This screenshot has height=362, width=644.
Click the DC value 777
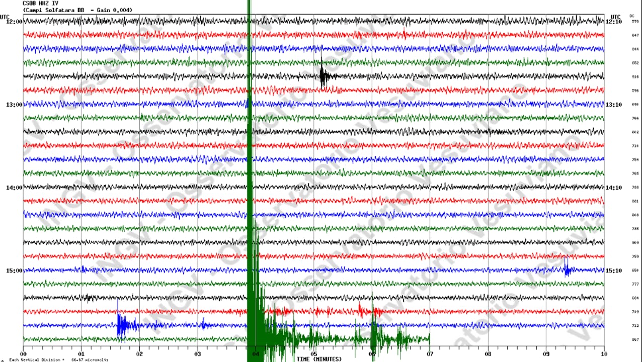(x=635, y=284)
